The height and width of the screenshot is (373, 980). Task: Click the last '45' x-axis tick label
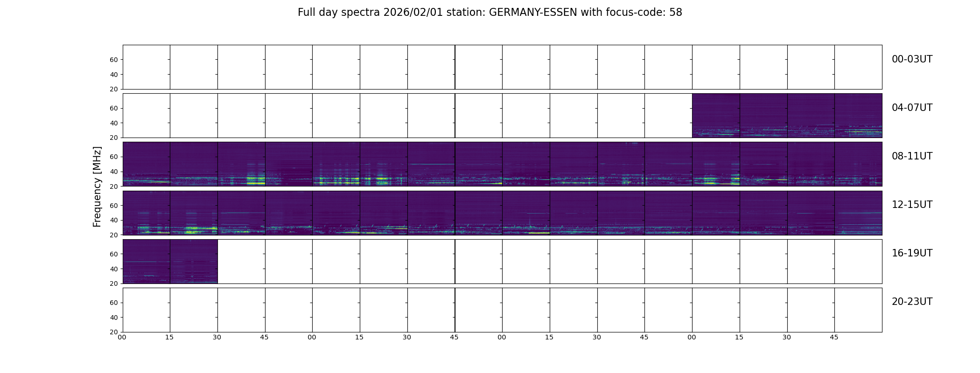pyautogui.click(x=834, y=338)
